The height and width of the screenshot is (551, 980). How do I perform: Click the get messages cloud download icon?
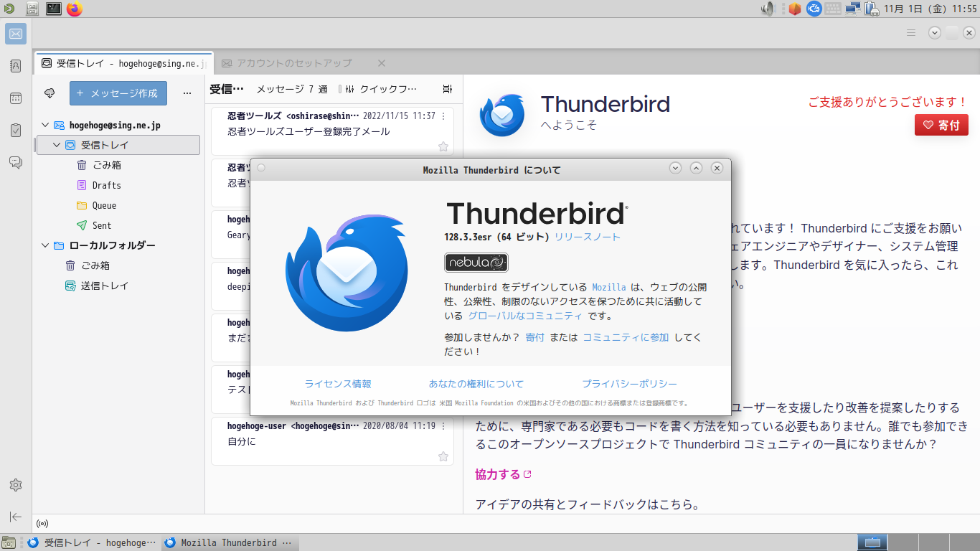[x=50, y=93]
